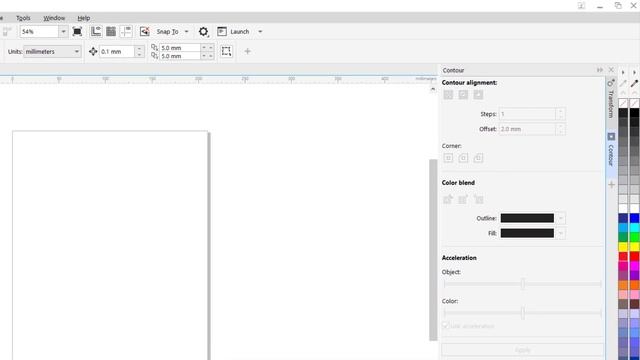Click the Full-screen preview icon
640x360 pixels.
coord(77,31)
